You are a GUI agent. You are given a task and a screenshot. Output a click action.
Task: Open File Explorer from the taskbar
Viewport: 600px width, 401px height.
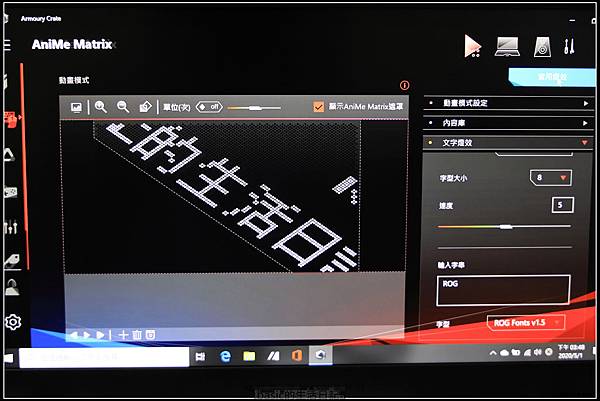click(x=249, y=357)
